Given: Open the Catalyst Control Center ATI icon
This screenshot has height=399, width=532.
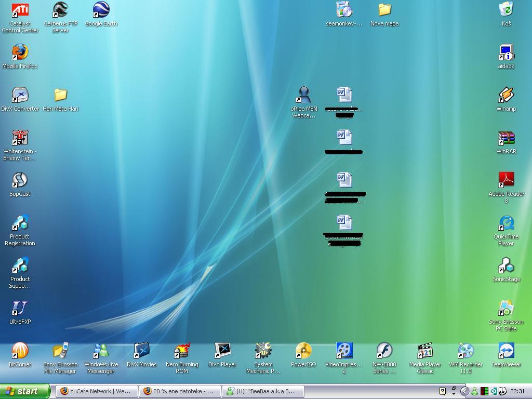Looking at the screenshot, I should pos(20,10).
